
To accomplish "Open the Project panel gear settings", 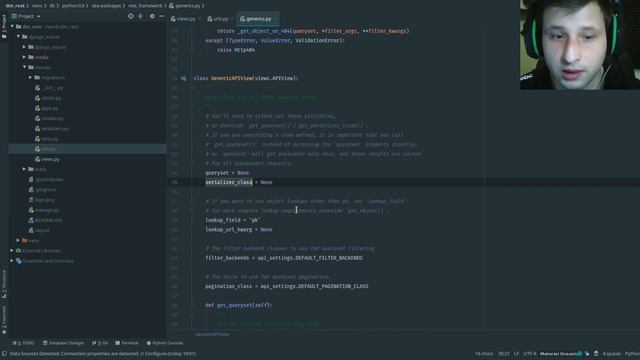I will point(152,16).
